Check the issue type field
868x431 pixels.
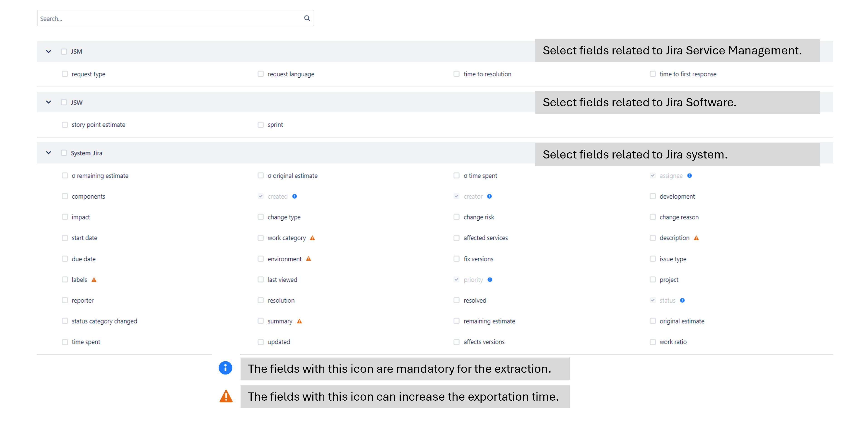pos(652,259)
